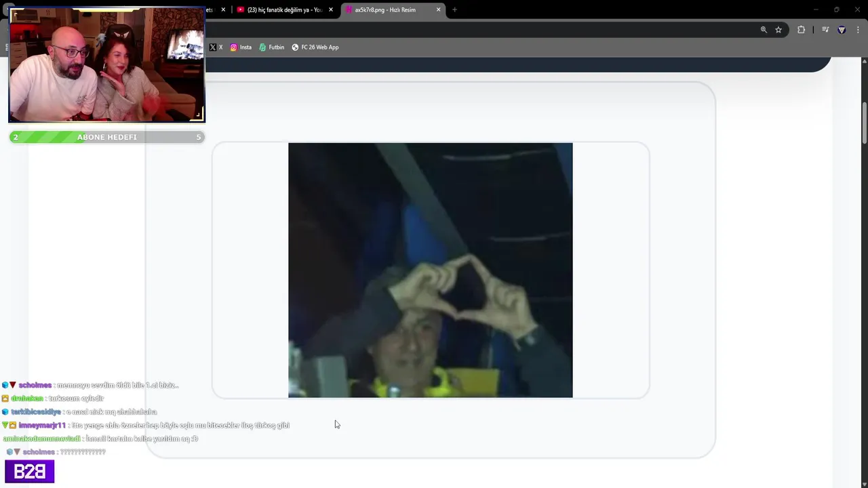Click chat message 'turkosum oyledir'

tap(76, 399)
